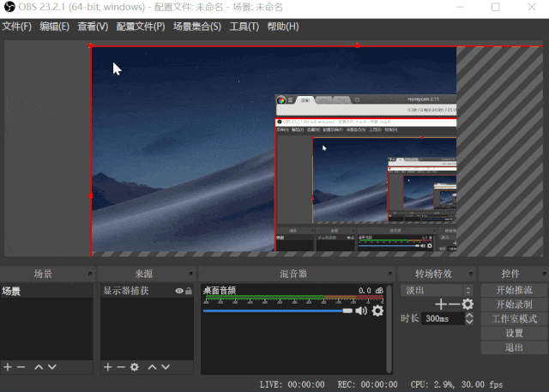549x392 pixels.
Task: Click the 转场特效 panel title
Action: (433, 274)
